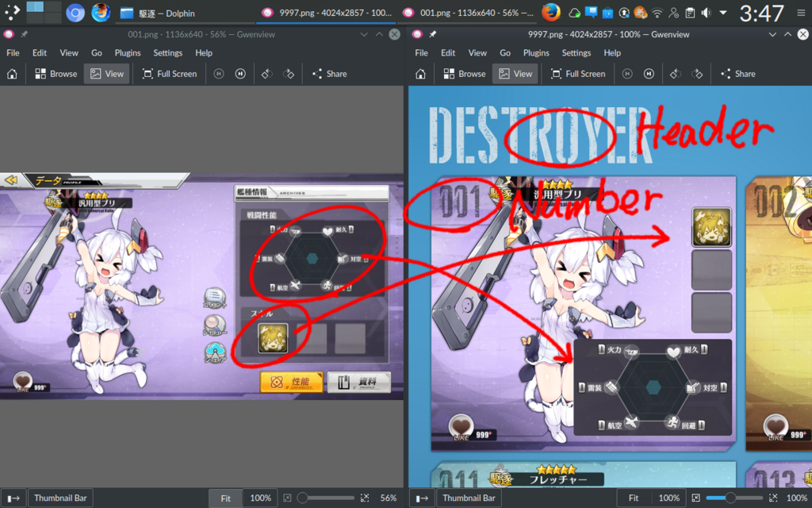Expand hidden system tray icons arrow

(723, 13)
